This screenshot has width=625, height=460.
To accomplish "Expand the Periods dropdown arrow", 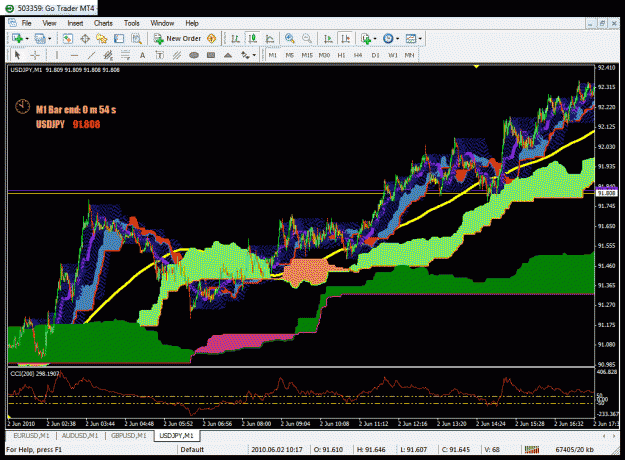I will [x=397, y=39].
